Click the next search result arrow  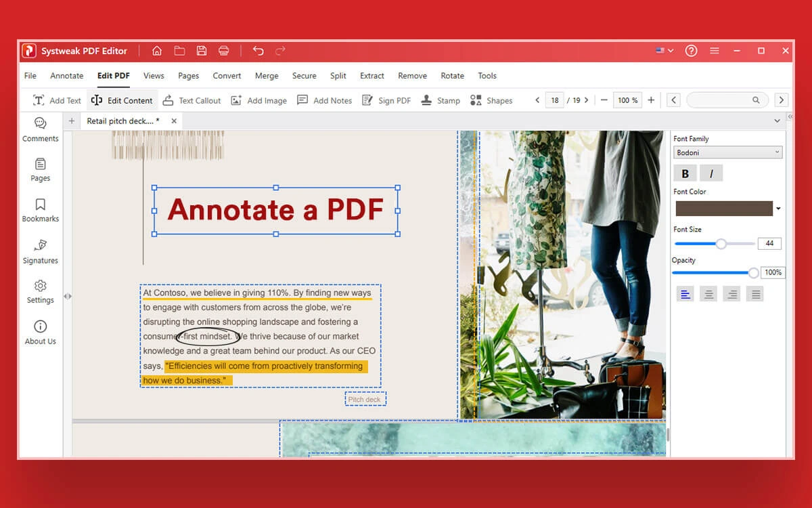(x=781, y=100)
